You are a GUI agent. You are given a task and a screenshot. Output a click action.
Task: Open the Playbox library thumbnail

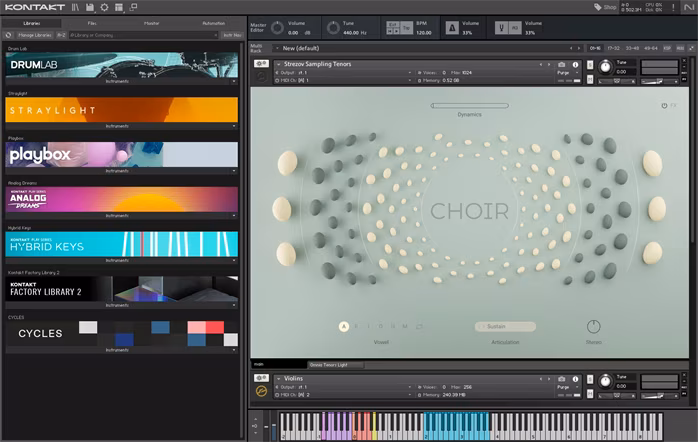click(x=122, y=153)
